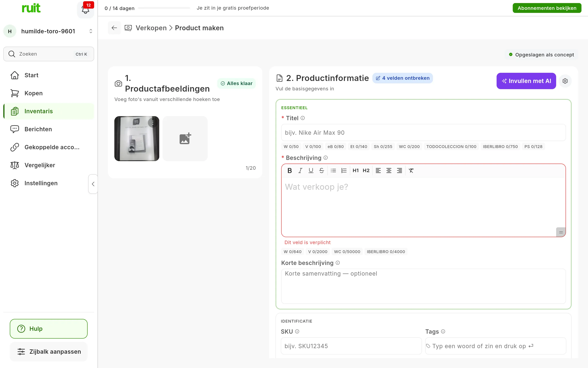Open product settings gear icon
The image size is (588, 368).
(565, 81)
